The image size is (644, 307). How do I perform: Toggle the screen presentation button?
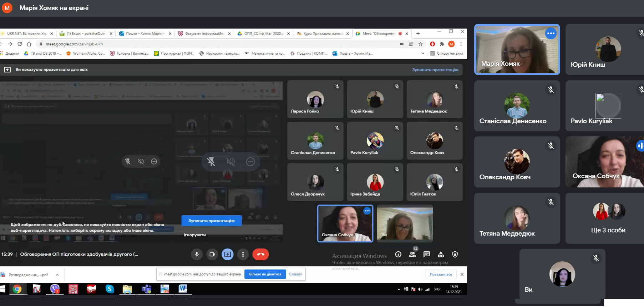[x=228, y=255]
